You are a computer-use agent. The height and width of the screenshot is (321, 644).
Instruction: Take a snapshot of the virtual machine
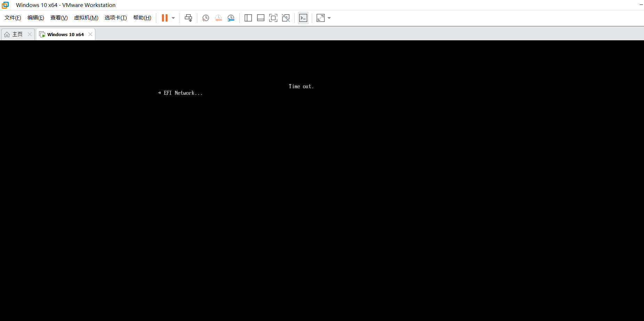(206, 18)
